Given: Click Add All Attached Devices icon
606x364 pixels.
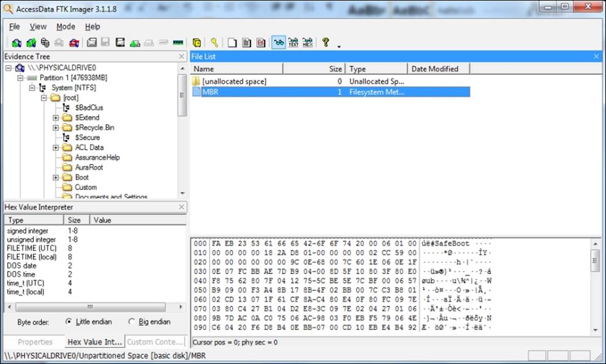Looking at the screenshot, I should coord(31,43).
